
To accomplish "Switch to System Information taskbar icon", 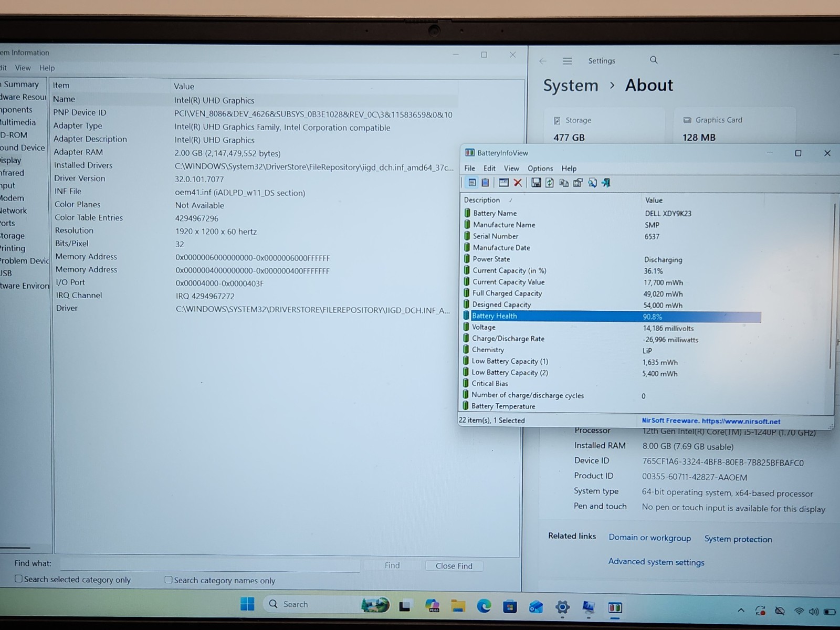I will (x=589, y=607).
